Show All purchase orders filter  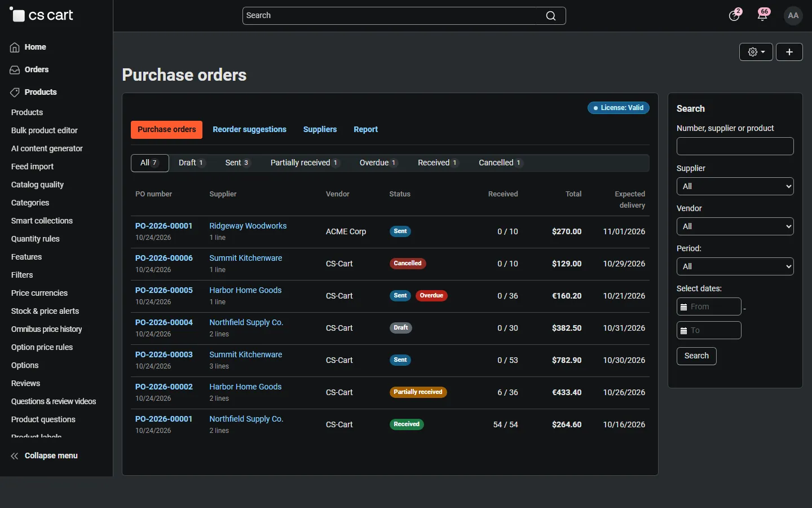[x=150, y=163]
